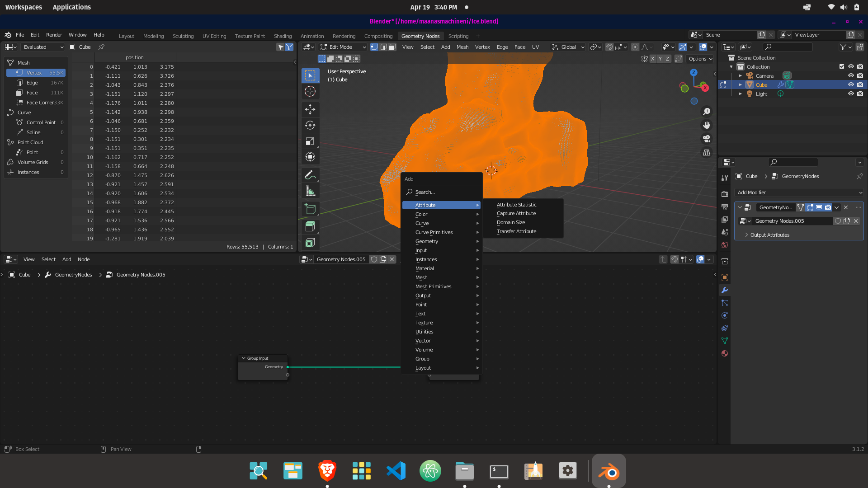
Task: Select the Move tool in viewport toolbar
Action: click(310, 109)
